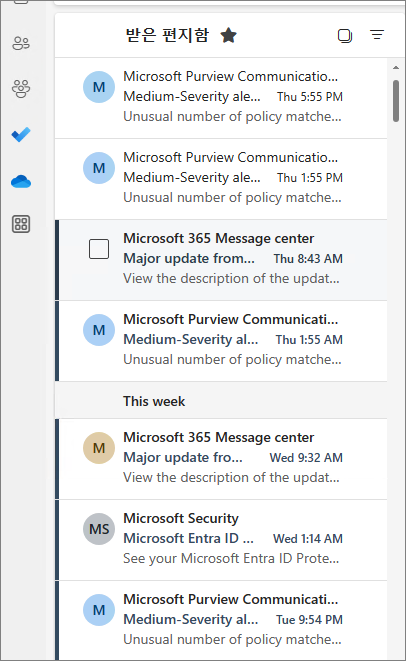The image size is (406, 661).
Task: Click the scrollbar up arrow
Action: point(395,67)
